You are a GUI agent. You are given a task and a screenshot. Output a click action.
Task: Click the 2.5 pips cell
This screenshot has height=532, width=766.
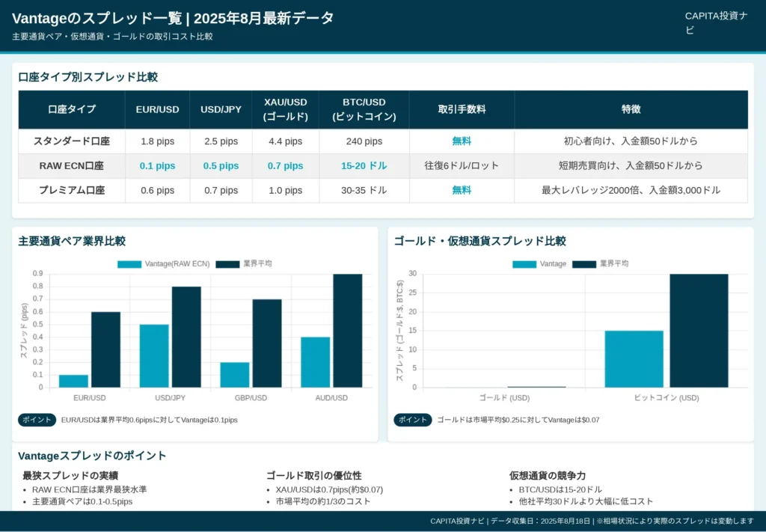click(221, 141)
